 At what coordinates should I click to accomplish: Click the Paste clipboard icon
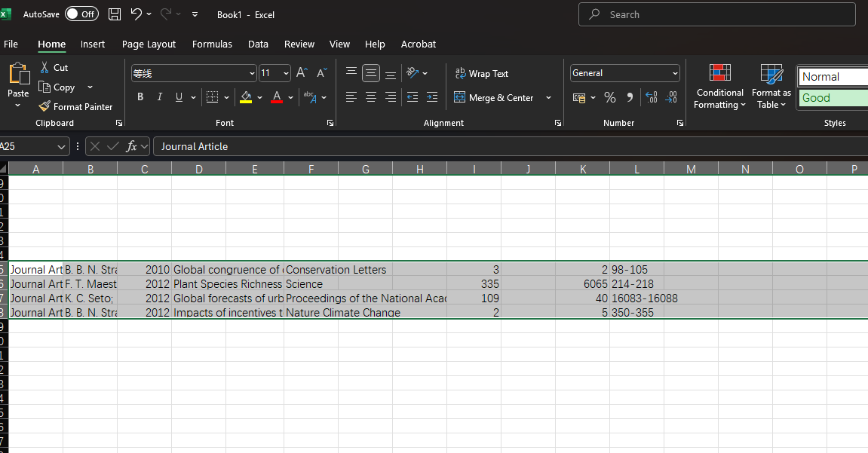click(18, 74)
